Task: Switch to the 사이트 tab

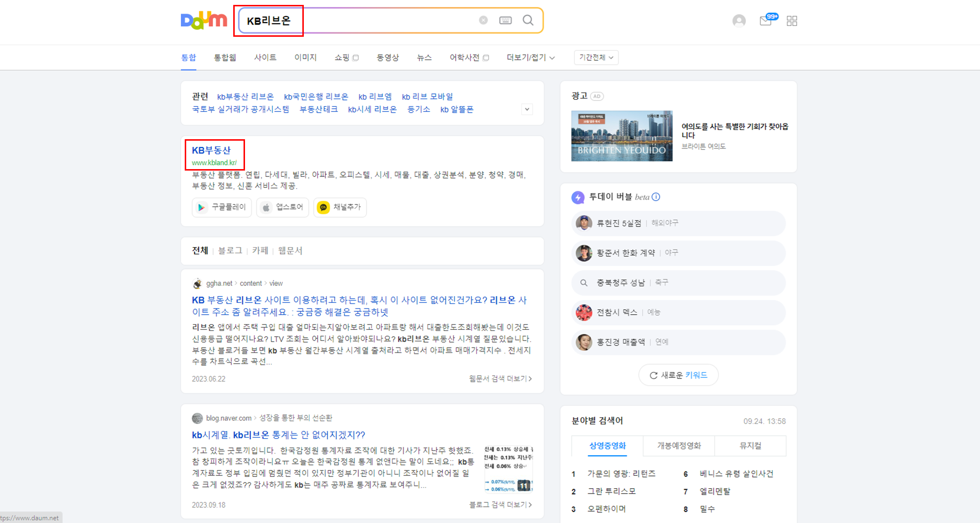Action: coord(265,57)
